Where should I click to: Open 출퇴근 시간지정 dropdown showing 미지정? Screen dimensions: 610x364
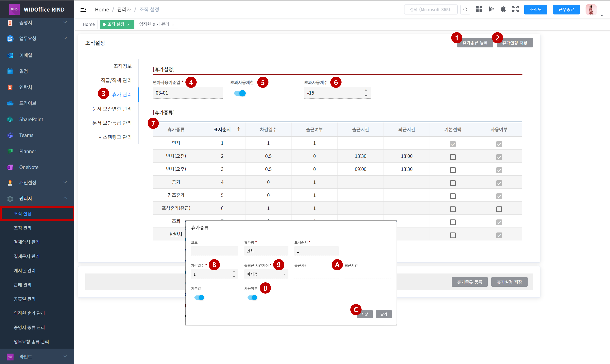tap(266, 274)
